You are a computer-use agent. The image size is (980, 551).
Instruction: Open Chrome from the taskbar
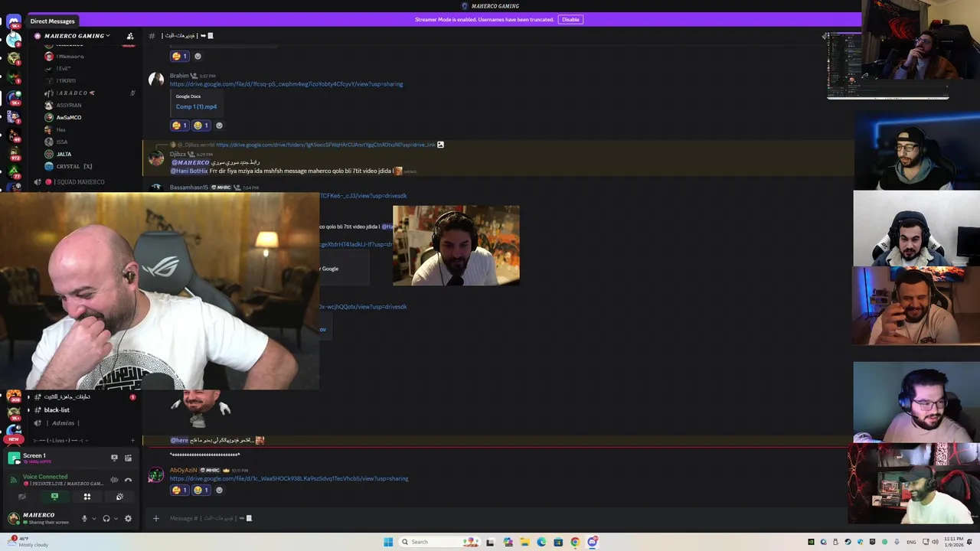click(x=575, y=542)
